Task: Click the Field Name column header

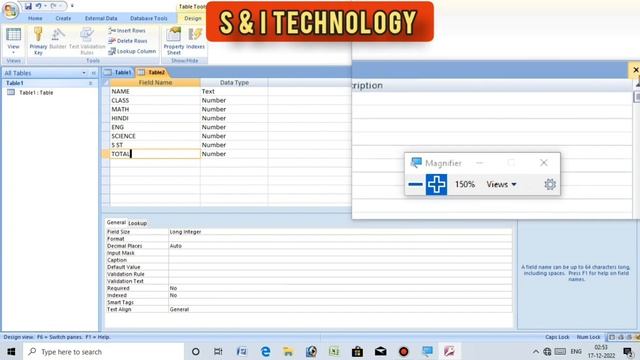Action: pyautogui.click(x=155, y=82)
